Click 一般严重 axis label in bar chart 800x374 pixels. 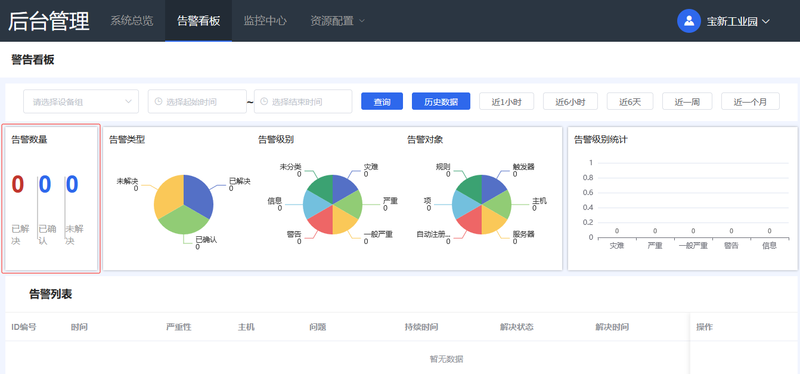(693, 246)
